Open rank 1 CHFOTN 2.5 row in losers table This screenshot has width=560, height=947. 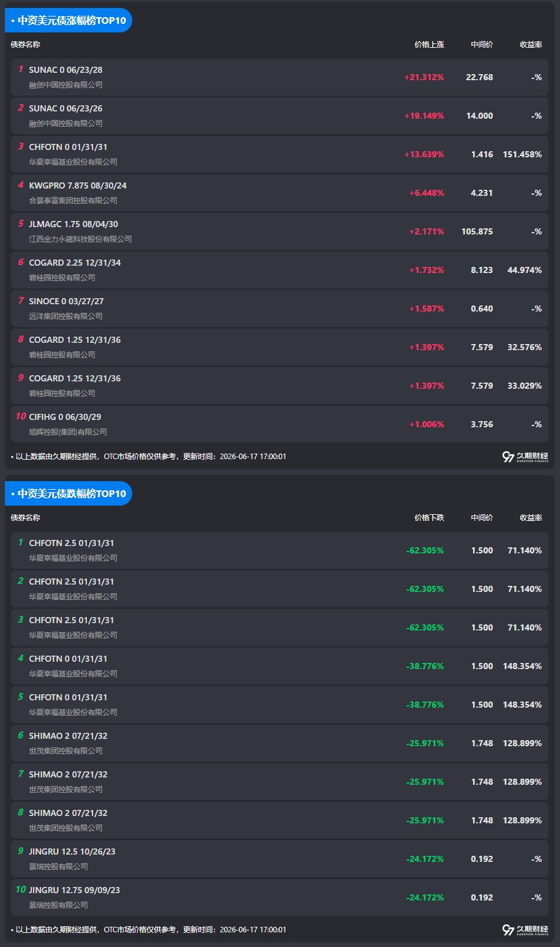[280, 550]
